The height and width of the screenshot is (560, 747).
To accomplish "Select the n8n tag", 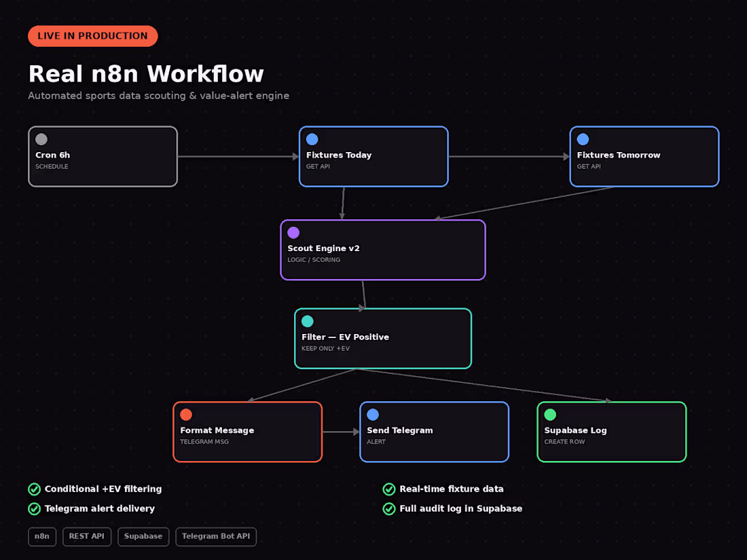I will pos(42,536).
